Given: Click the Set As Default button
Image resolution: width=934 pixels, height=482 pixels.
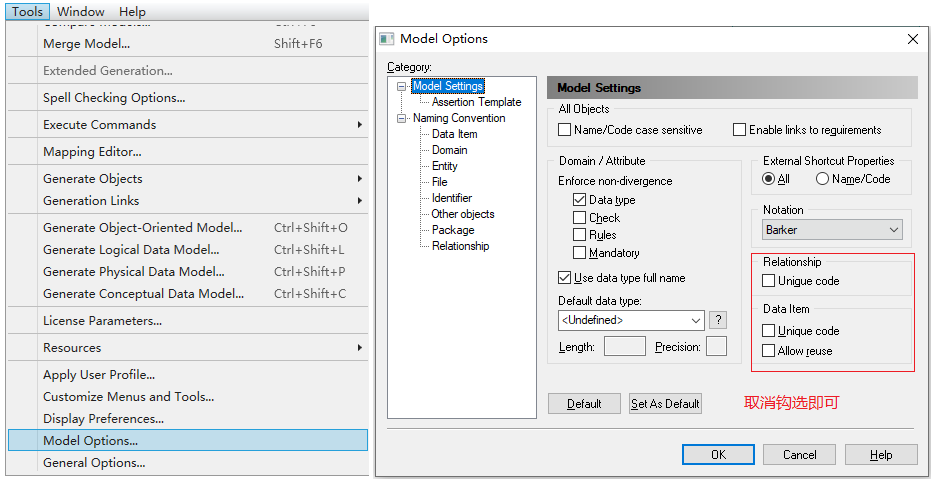Looking at the screenshot, I should (x=665, y=404).
